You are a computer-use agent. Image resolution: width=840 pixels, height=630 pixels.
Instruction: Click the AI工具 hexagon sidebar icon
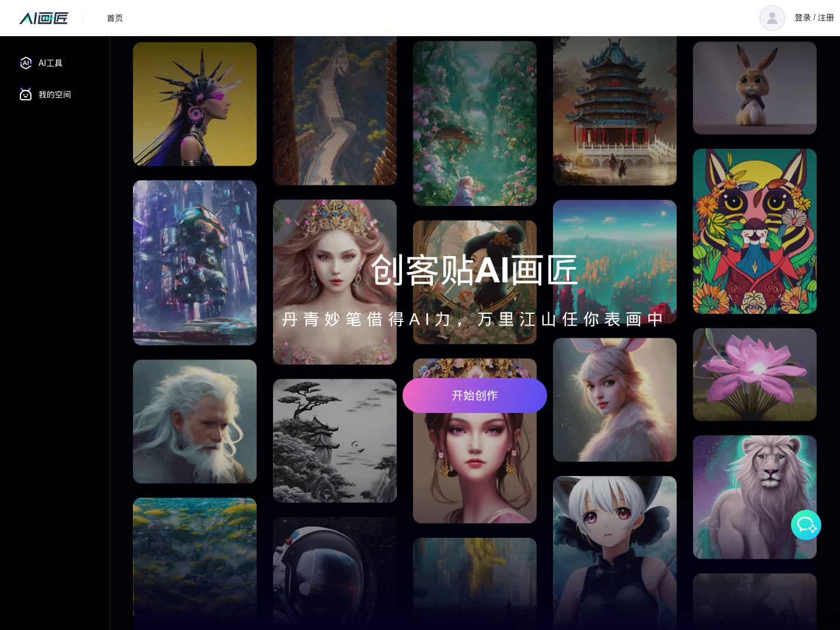click(26, 63)
